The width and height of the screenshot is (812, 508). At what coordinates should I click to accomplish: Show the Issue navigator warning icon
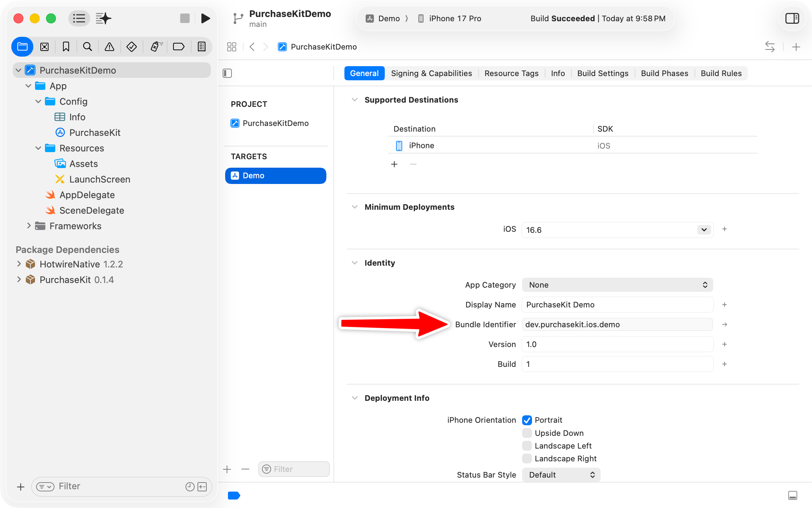click(x=109, y=46)
